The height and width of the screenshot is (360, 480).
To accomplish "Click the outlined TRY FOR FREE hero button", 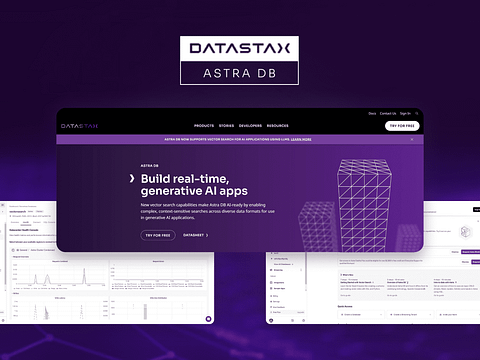I will [x=158, y=235].
